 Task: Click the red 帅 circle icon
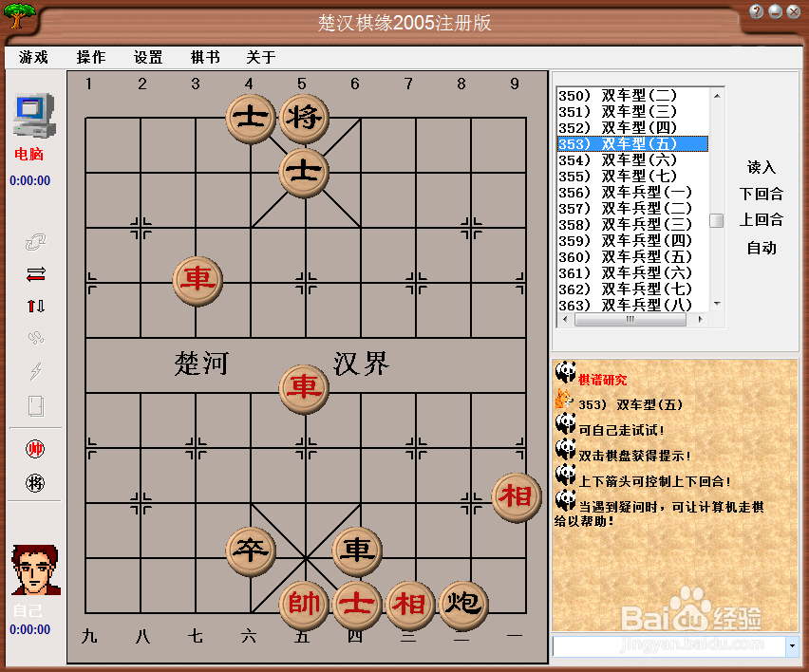[x=35, y=449]
